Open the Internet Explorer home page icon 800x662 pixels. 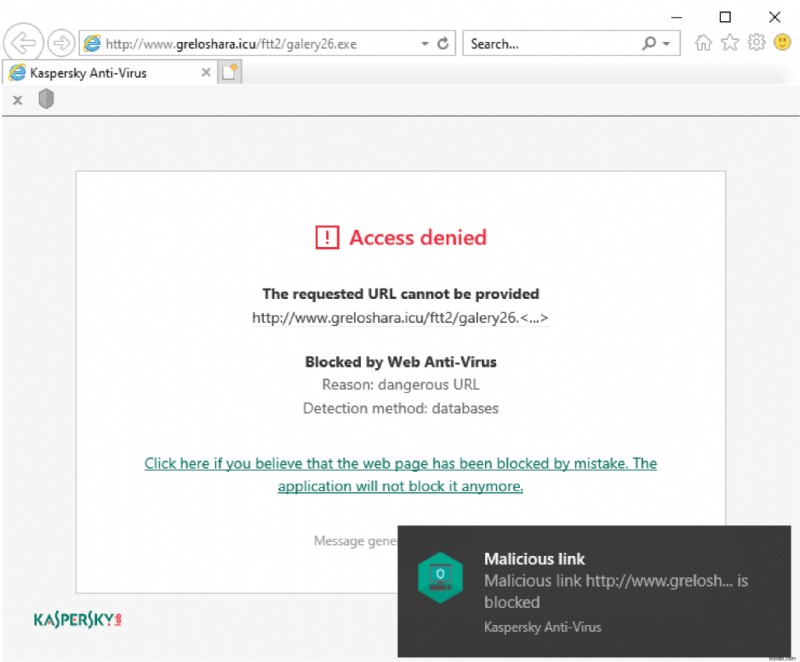(703, 42)
